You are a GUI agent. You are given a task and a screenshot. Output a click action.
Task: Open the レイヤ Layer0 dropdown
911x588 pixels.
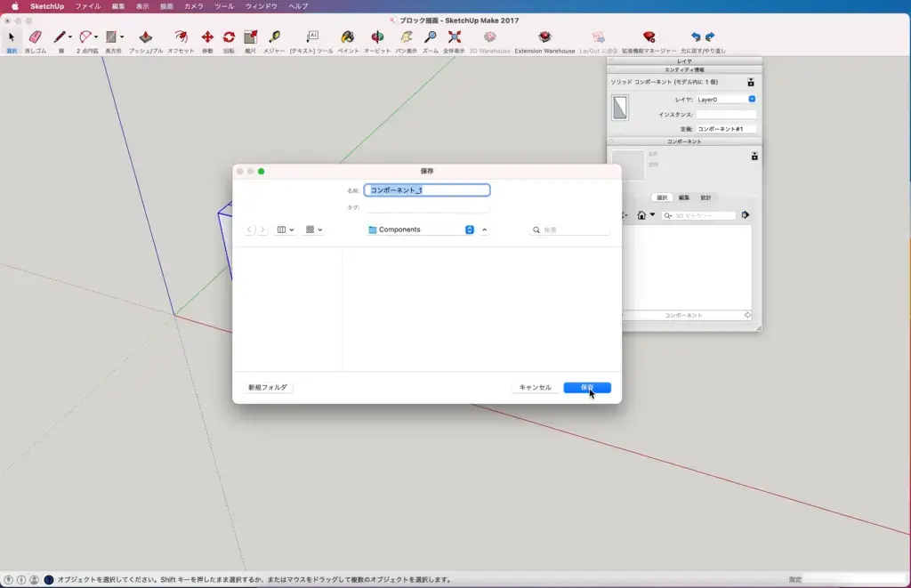pos(726,100)
